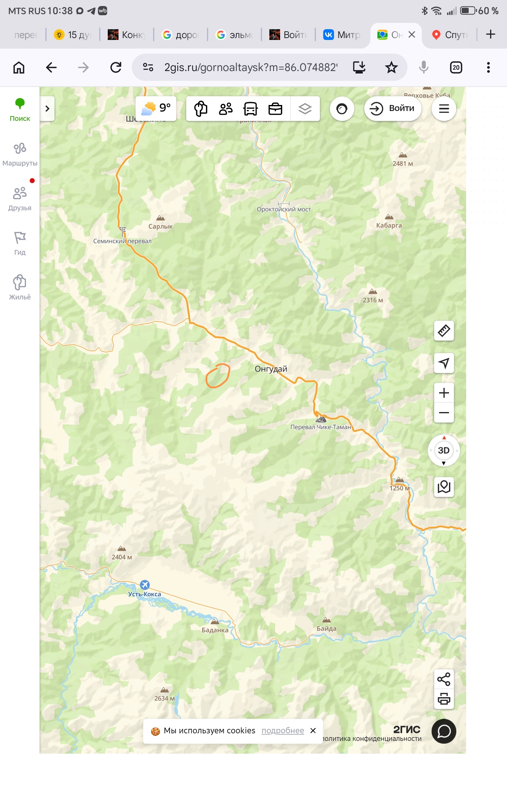
Task: Show public transport with bus icon
Action: point(250,109)
